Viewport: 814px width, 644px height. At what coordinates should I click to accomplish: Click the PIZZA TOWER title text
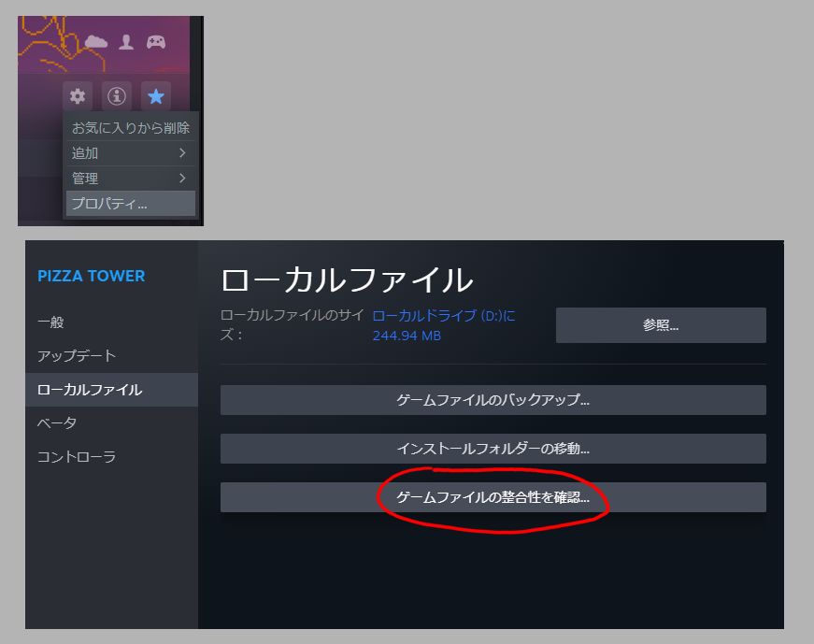pyautogui.click(x=92, y=276)
